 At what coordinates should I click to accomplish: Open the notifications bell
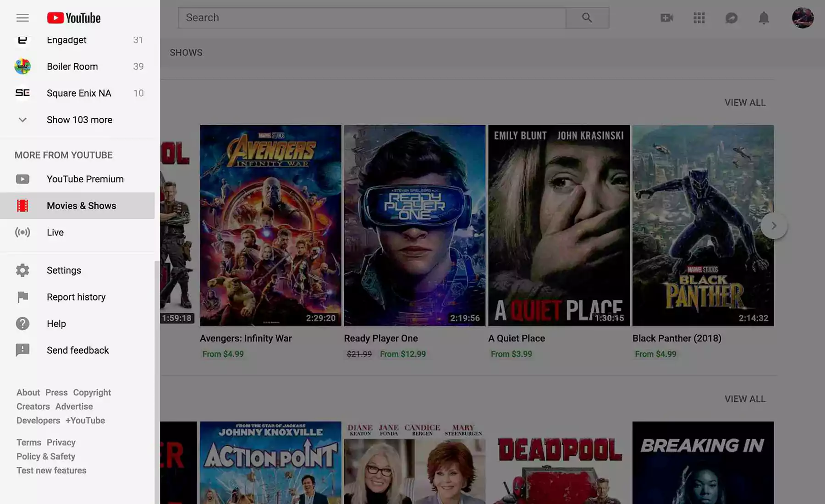pyautogui.click(x=764, y=18)
